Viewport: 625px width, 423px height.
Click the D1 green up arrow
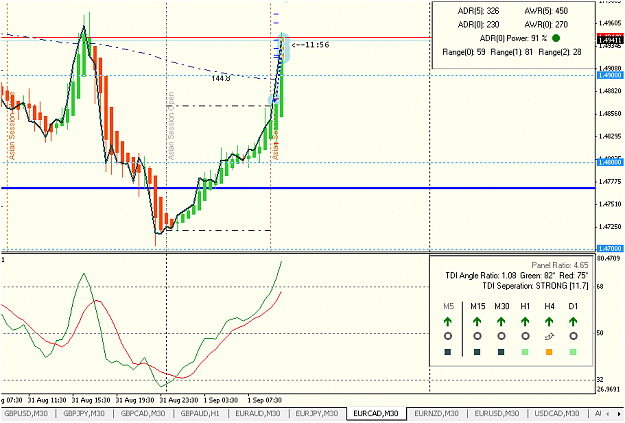coord(573,321)
